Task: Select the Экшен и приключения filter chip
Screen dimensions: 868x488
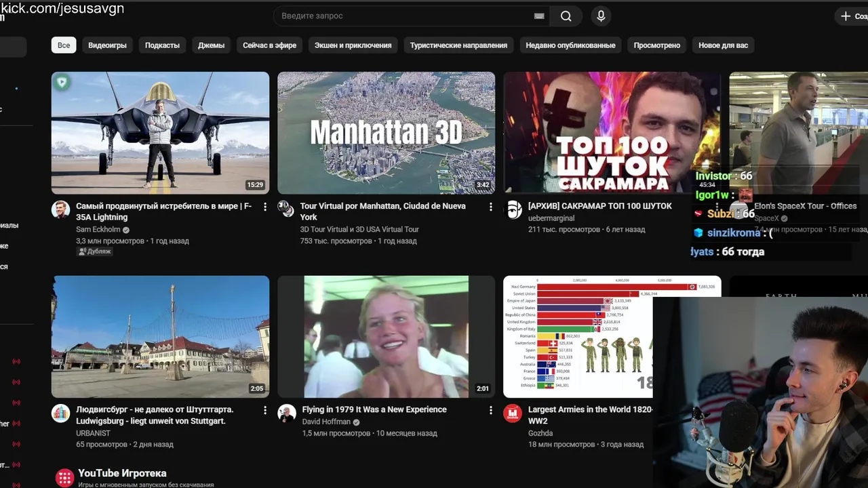Action: [353, 45]
